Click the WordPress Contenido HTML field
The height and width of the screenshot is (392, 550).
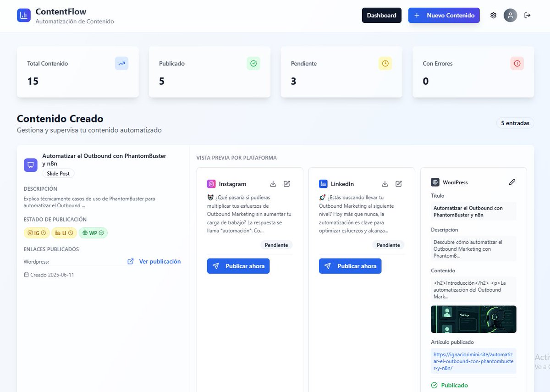click(x=473, y=289)
